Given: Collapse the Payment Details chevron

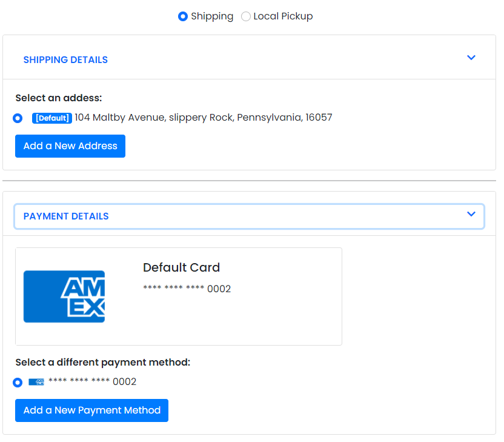Looking at the screenshot, I should click(471, 214).
